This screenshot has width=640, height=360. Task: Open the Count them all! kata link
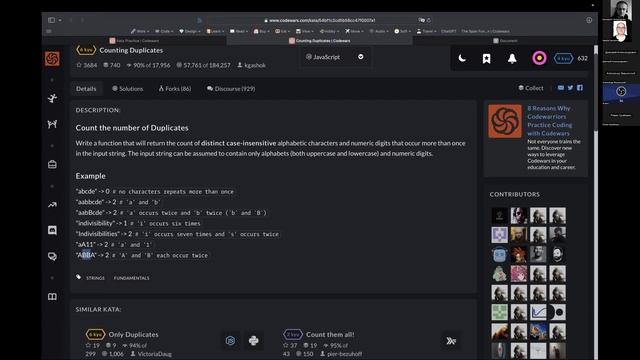tap(330, 334)
